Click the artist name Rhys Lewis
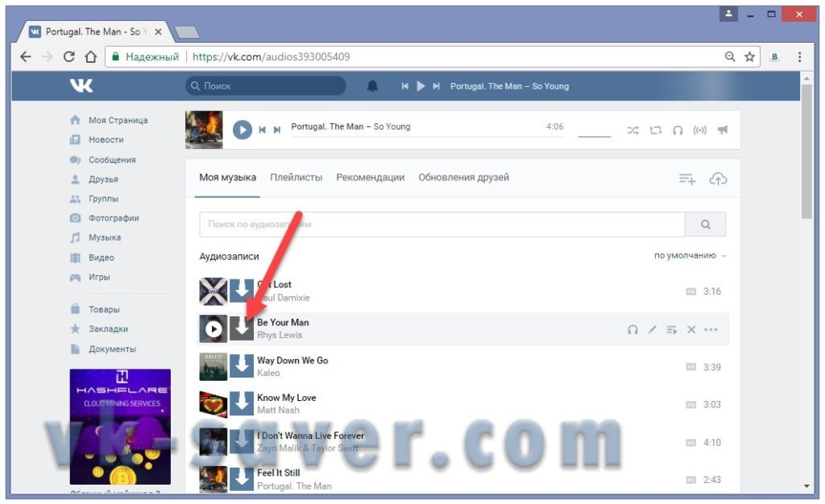This screenshot has width=825, height=504. point(280,335)
